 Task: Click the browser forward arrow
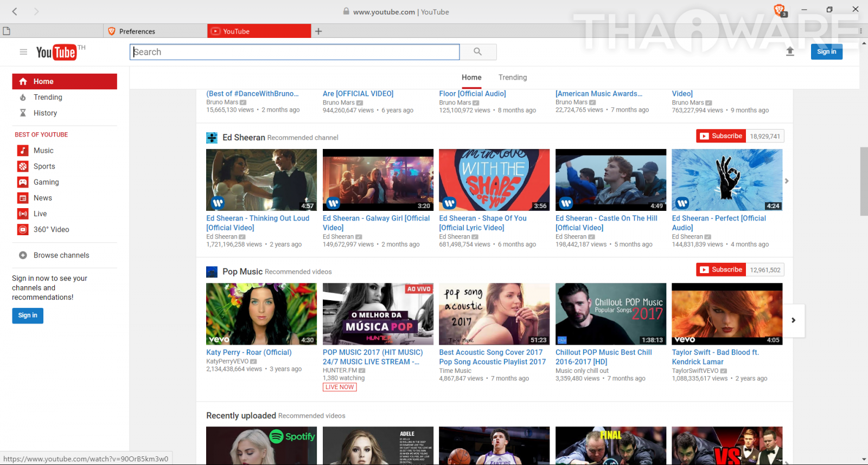[x=36, y=11]
